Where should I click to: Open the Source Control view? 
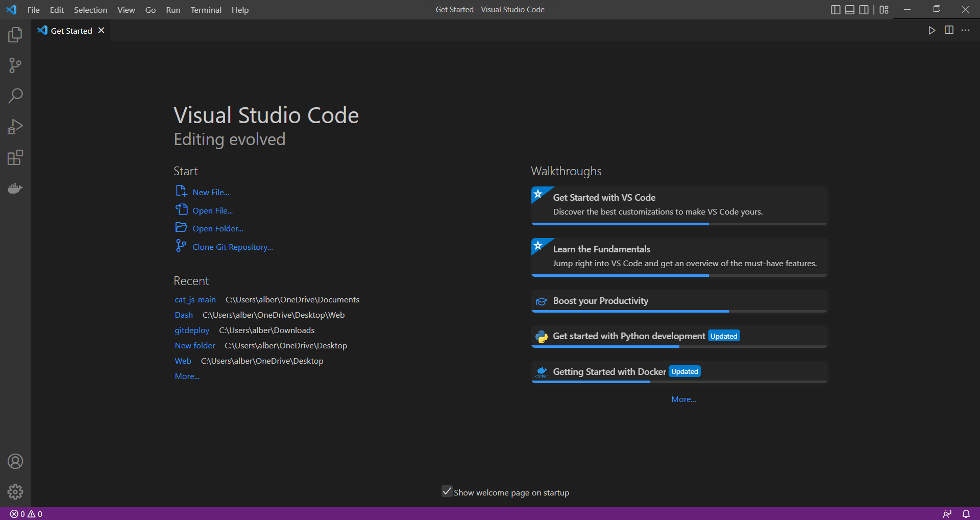[x=15, y=65]
